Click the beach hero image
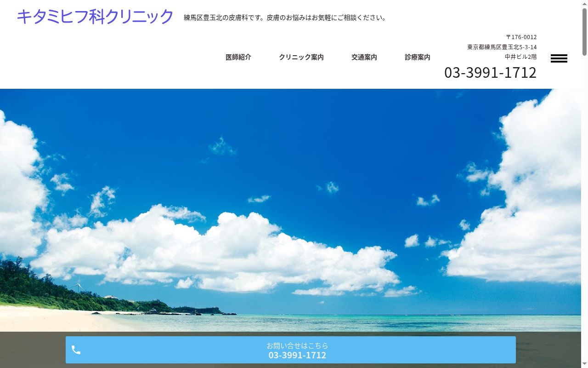 [290, 210]
